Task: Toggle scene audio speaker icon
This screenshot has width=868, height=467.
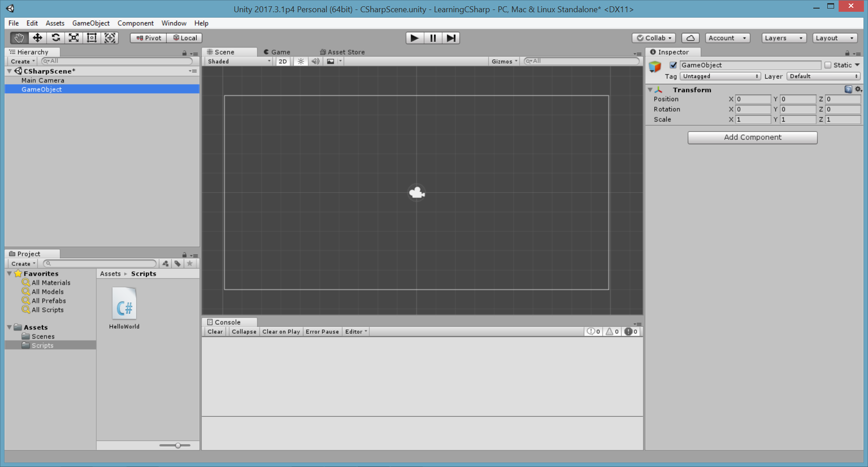Action: [x=316, y=61]
